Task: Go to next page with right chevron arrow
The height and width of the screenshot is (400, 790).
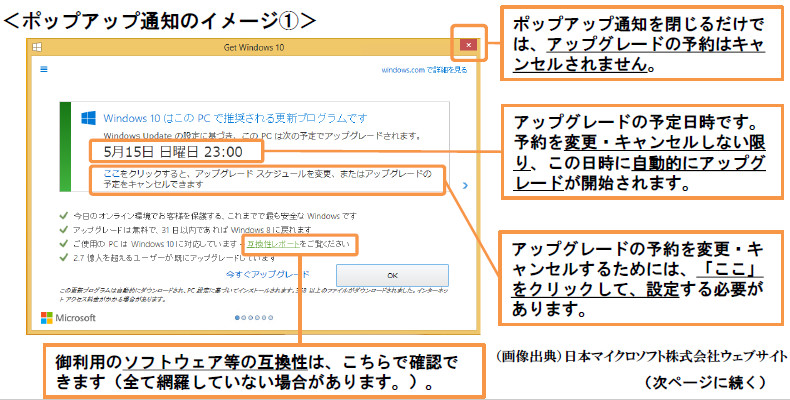Action: tap(465, 185)
